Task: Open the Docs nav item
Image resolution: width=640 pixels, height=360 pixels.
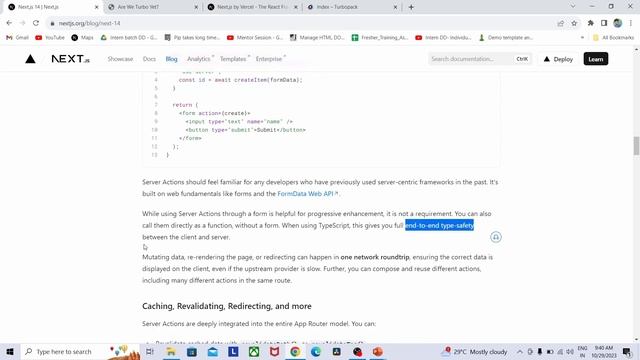Action: pyautogui.click(x=149, y=59)
